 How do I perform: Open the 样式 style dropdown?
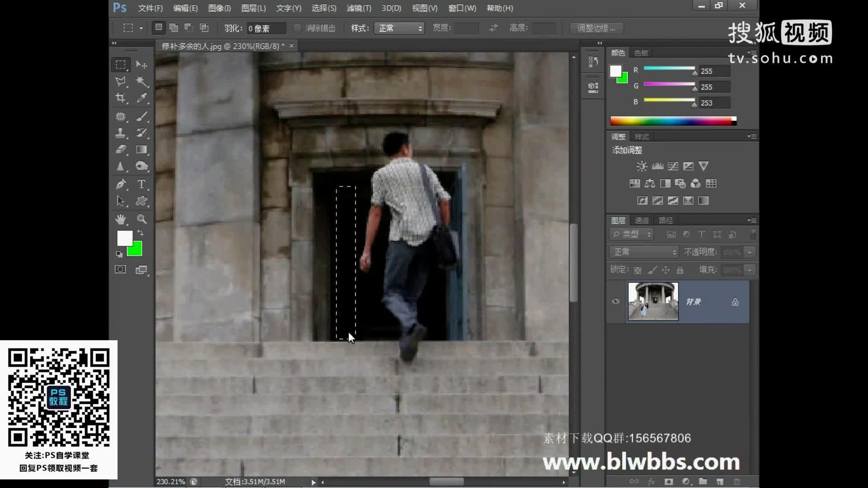point(399,28)
